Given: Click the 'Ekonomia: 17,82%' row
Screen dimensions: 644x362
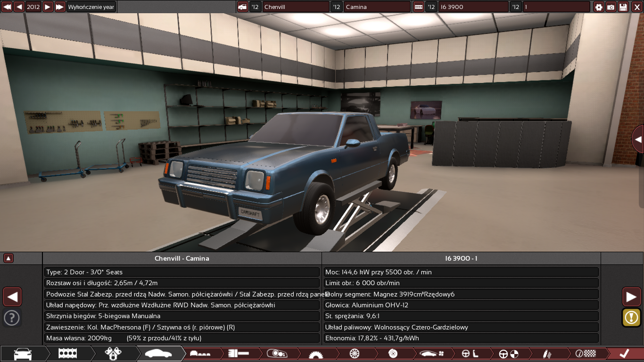Looking at the screenshot, I should tap(461, 338).
